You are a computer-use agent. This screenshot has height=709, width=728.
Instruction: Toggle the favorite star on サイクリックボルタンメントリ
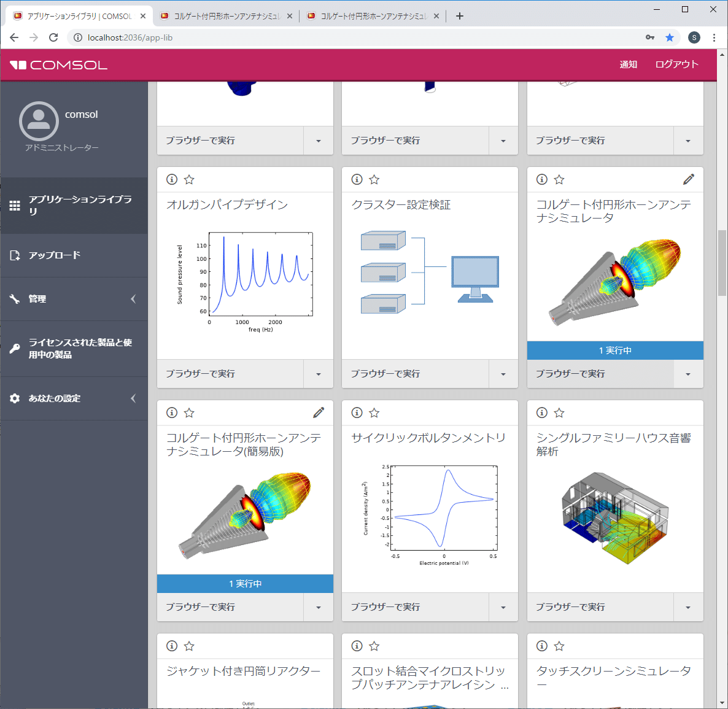pyautogui.click(x=374, y=413)
